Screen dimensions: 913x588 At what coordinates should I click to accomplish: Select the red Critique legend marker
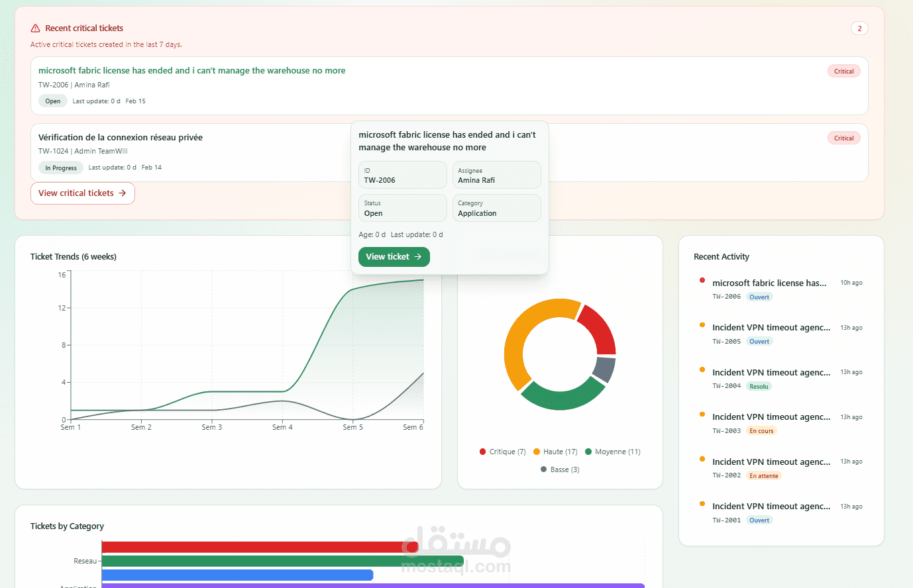[x=483, y=452]
